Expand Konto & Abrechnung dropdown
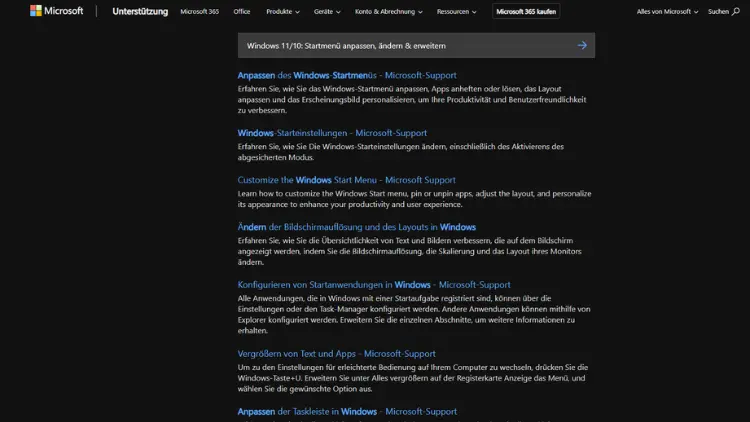 pyautogui.click(x=388, y=11)
